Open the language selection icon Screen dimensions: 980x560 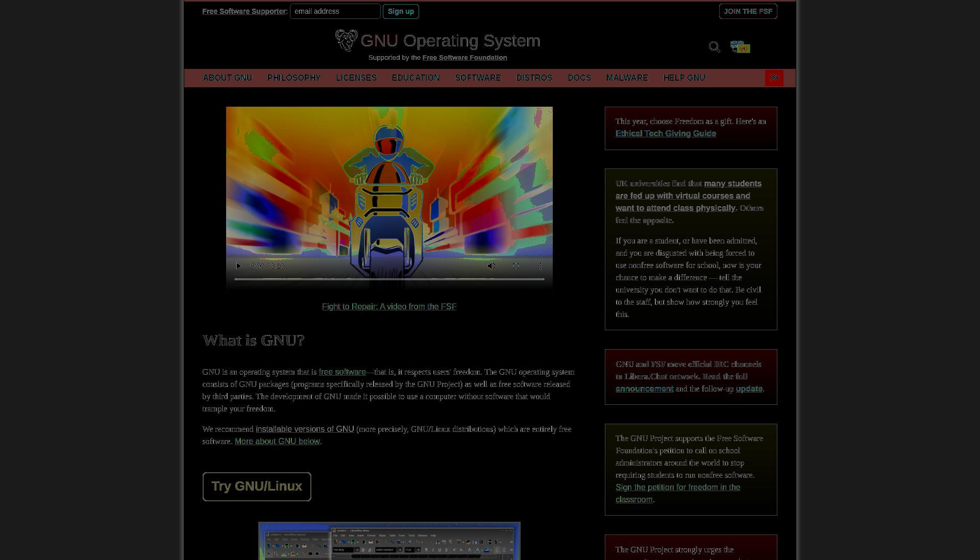[x=740, y=47]
